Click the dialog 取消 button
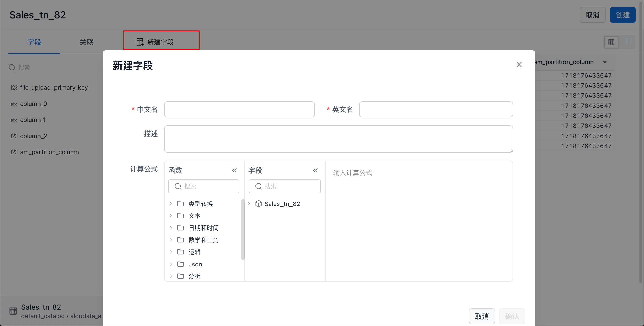The height and width of the screenshot is (326, 644). tap(482, 316)
